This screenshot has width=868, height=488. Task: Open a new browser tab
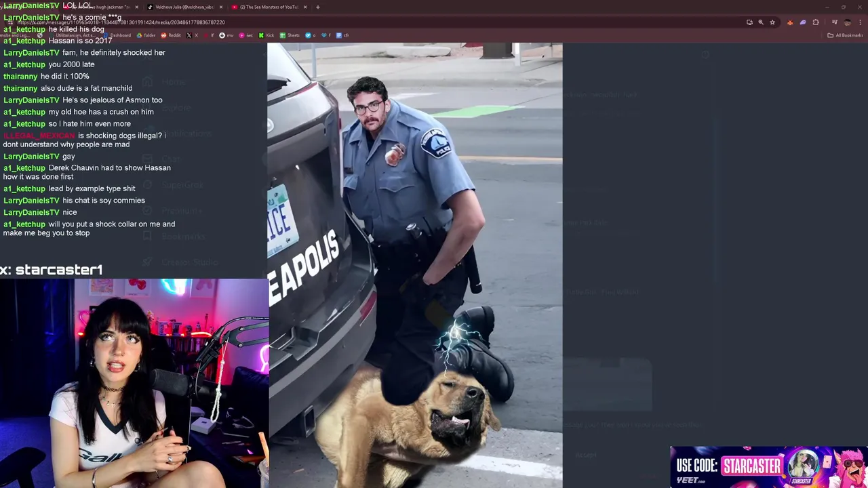pyautogui.click(x=317, y=7)
